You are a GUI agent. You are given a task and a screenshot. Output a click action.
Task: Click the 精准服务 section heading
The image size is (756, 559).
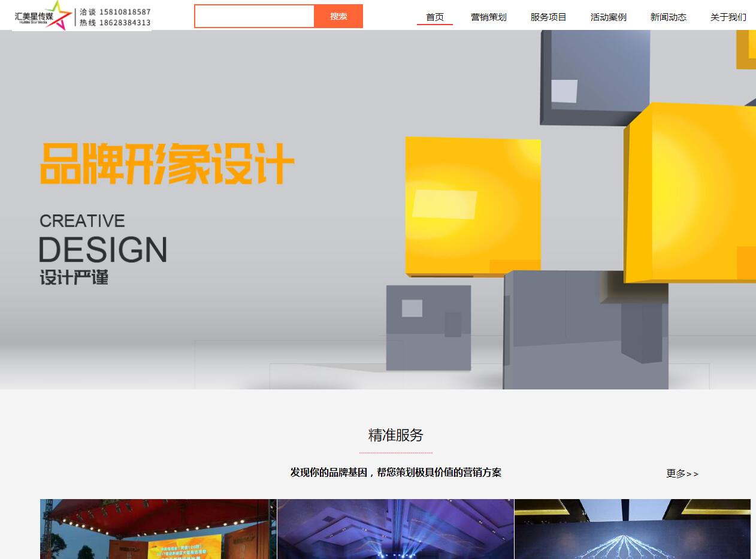pos(395,435)
